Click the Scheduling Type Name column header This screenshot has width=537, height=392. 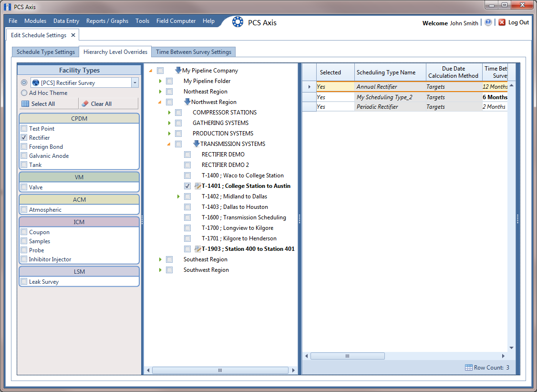coord(390,72)
